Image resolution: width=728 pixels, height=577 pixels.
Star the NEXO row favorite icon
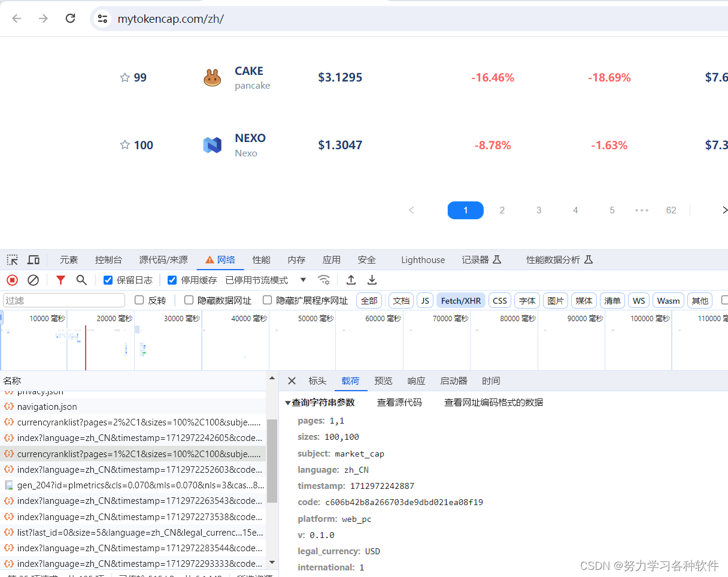125,144
